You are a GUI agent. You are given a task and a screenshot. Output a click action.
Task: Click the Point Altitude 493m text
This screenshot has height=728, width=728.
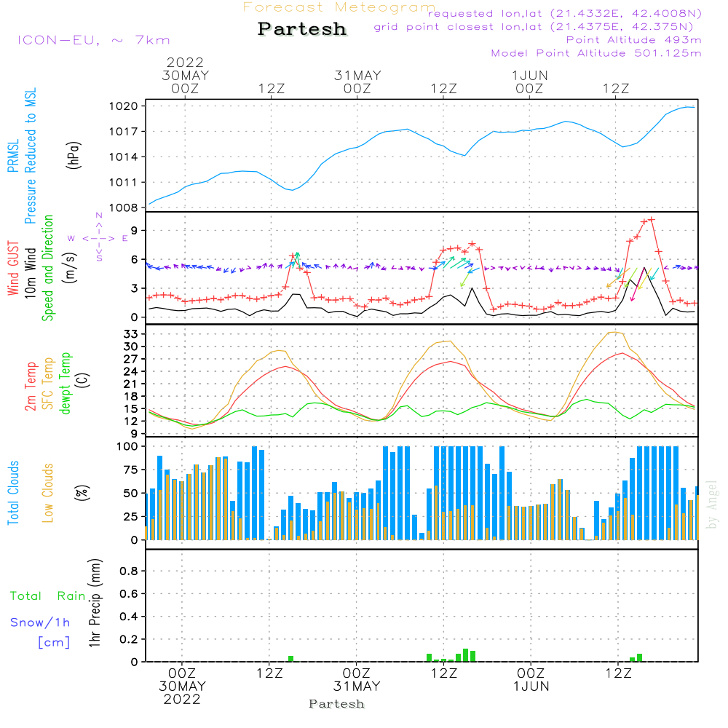(x=633, y=40)
